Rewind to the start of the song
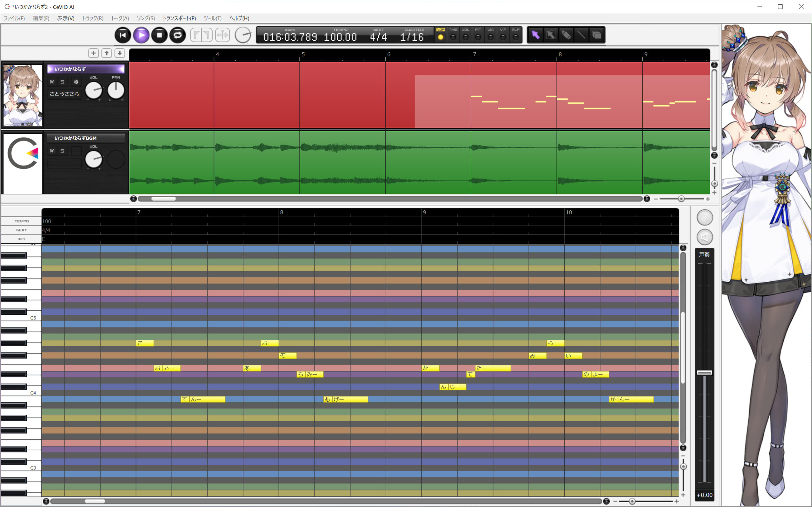The width and height of the screenshot is (812, 507). [x=123, y=35]
